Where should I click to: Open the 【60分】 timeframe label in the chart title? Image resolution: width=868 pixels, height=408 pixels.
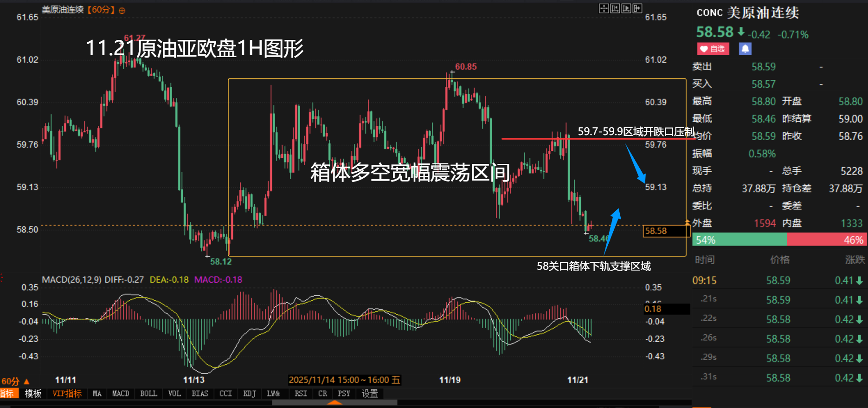click(x=101, y=10)
